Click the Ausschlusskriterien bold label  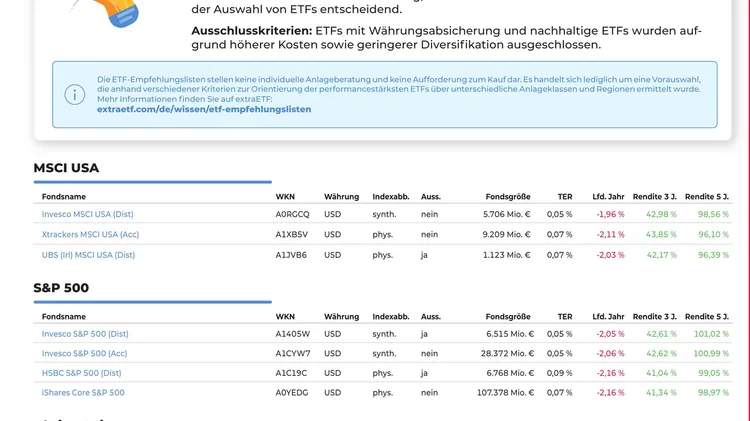click(252, 31)
